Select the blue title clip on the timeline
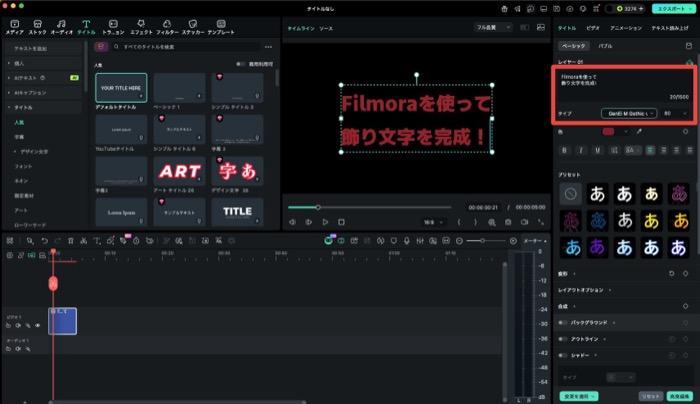 point(62,321)
